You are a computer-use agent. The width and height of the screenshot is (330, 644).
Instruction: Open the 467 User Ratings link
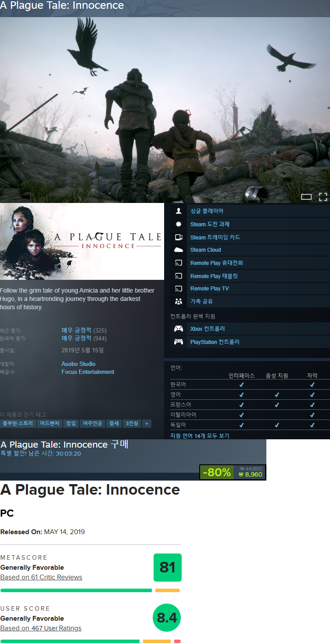coord(41,628)
